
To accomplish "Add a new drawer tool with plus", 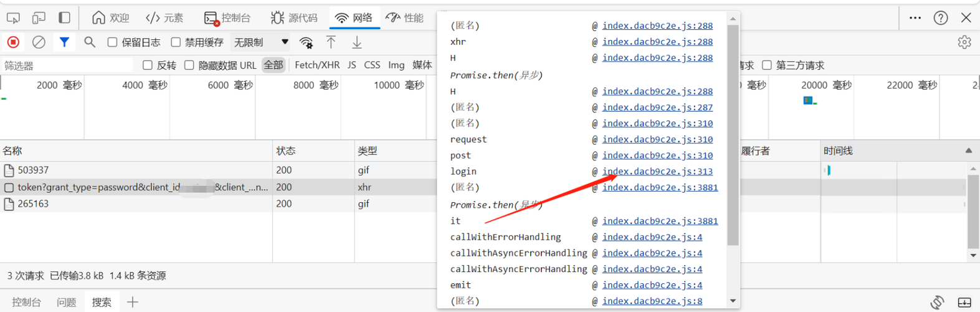I will 132,302.
